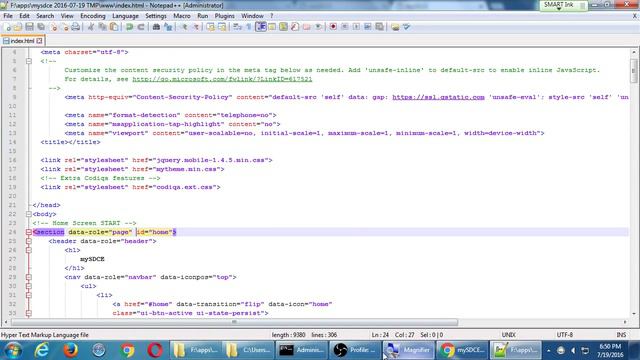This screenshot has height=360, width=640.
Task: Open the Search menu
Action: tap(45, 16)
